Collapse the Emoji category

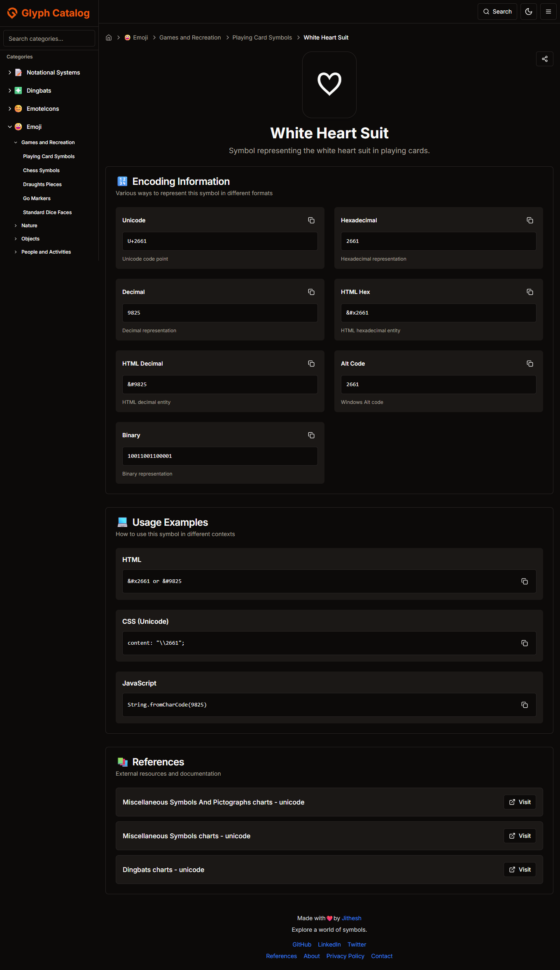click(10, 127)
